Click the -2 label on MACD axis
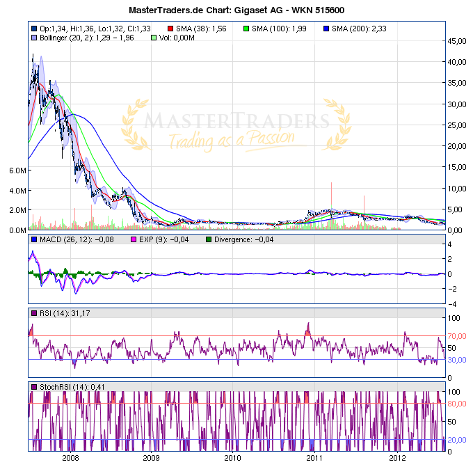The width and height of the screenshot is (473, 476). (x=452, y=289)
